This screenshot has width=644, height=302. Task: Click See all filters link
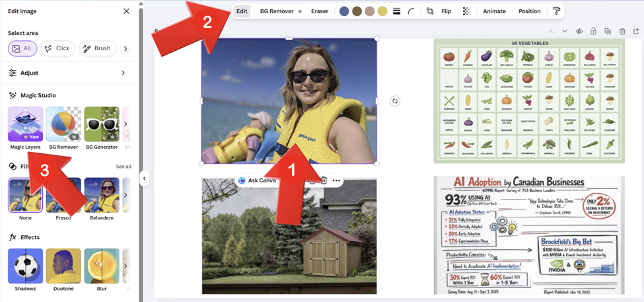tap(124, 167)
